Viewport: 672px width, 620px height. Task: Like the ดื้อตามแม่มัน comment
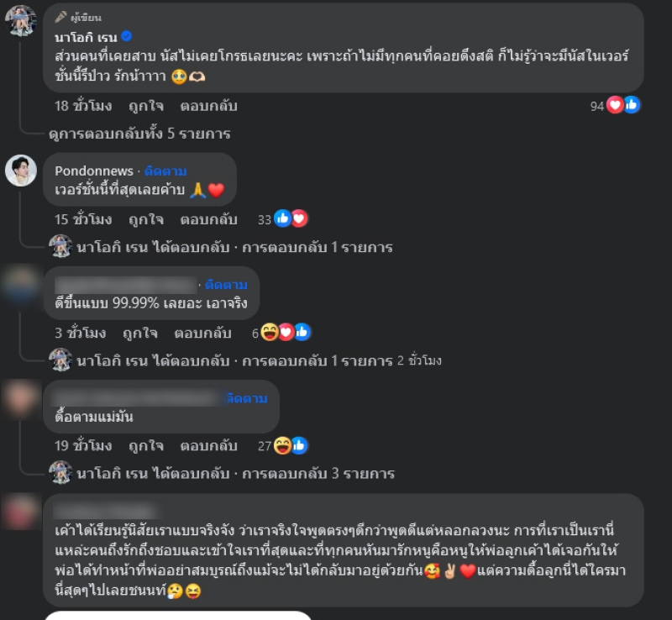[146, 446]
